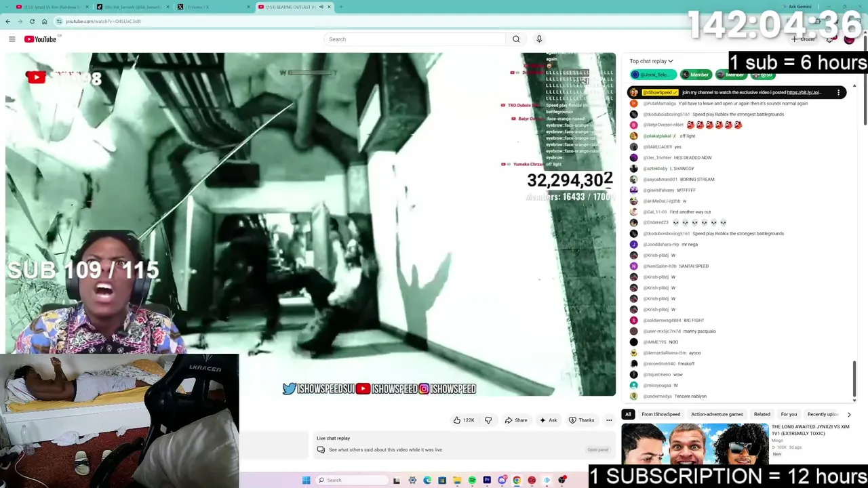Open Microsoft Store from the taskbar
Image resolution: width=868 pixels, height=488 pixels.
coord(442,481)
